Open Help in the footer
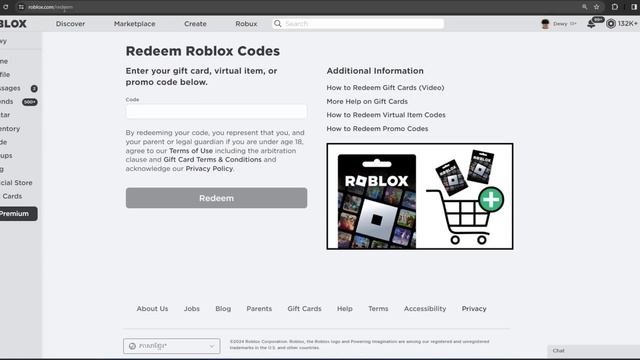This screenshot has height=360, width=640. pyautogui.click(x=344, y=309)
